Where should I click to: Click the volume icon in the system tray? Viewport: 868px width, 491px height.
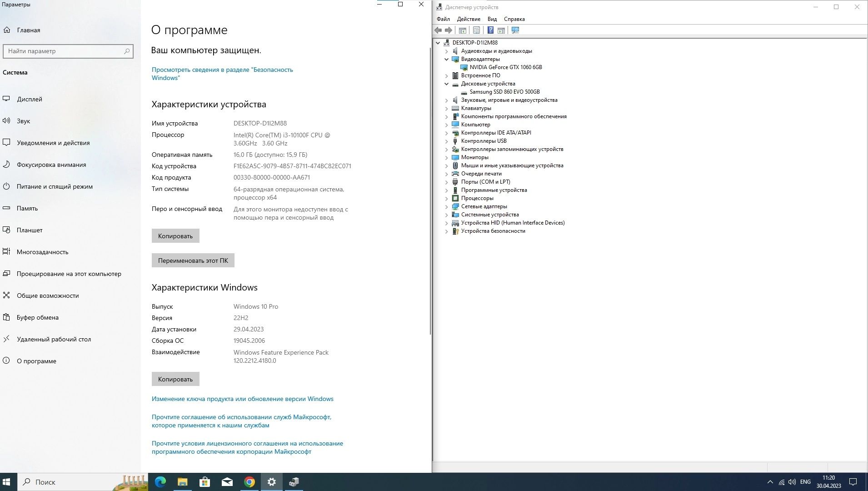(x=792, y=482)
